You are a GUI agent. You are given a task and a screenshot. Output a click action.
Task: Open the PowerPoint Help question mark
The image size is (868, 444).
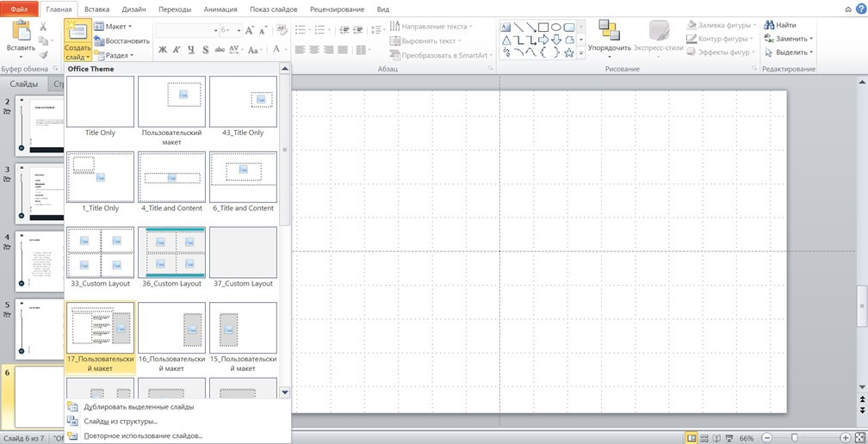click(x=861, y=9)
